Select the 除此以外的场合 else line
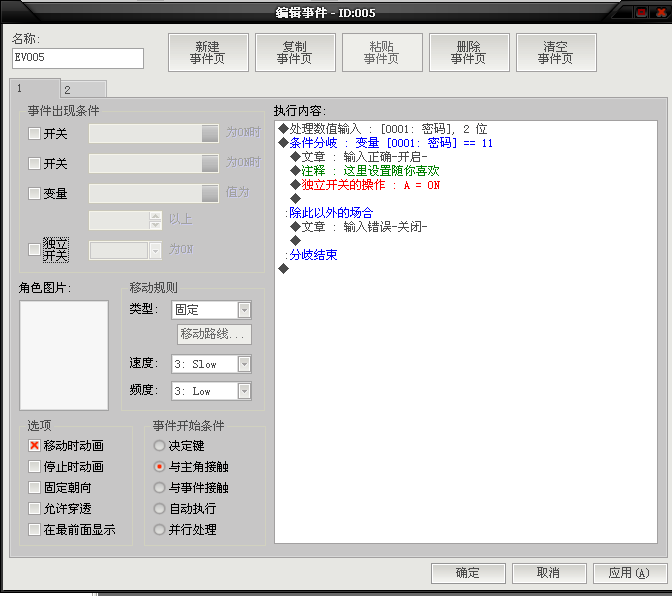The image size is (672, 596). point(329,213)
